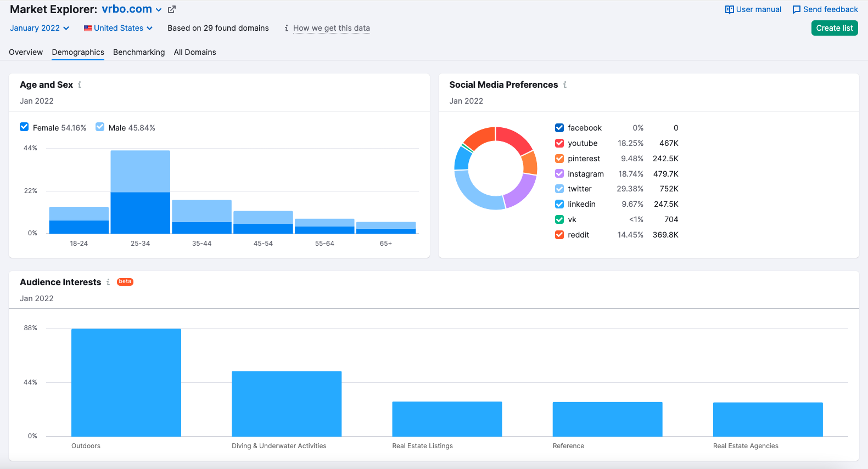Click info icon beside How we get this data

(x=287, y=28)
